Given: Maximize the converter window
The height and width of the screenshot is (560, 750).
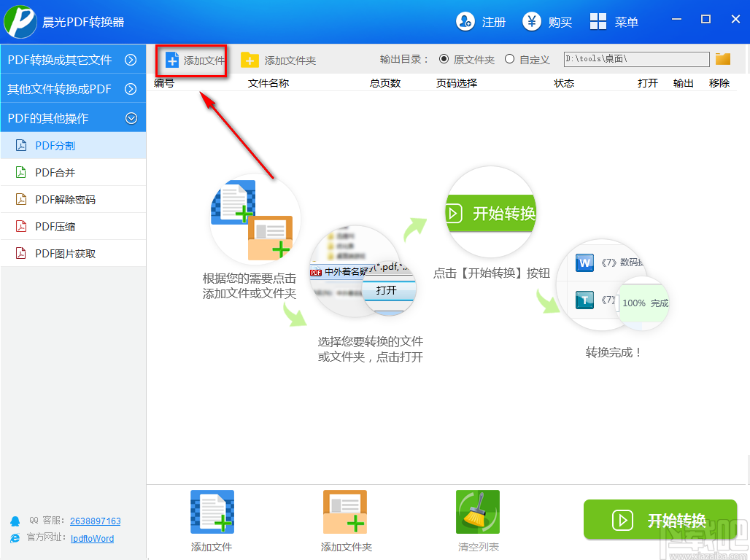Looking at the screenshot, I should point(705,19).
